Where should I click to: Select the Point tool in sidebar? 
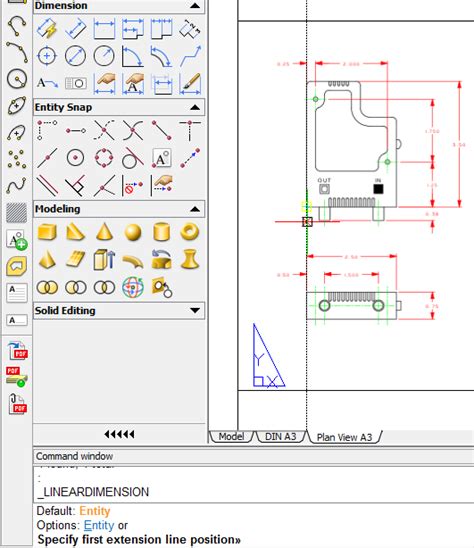17,159
